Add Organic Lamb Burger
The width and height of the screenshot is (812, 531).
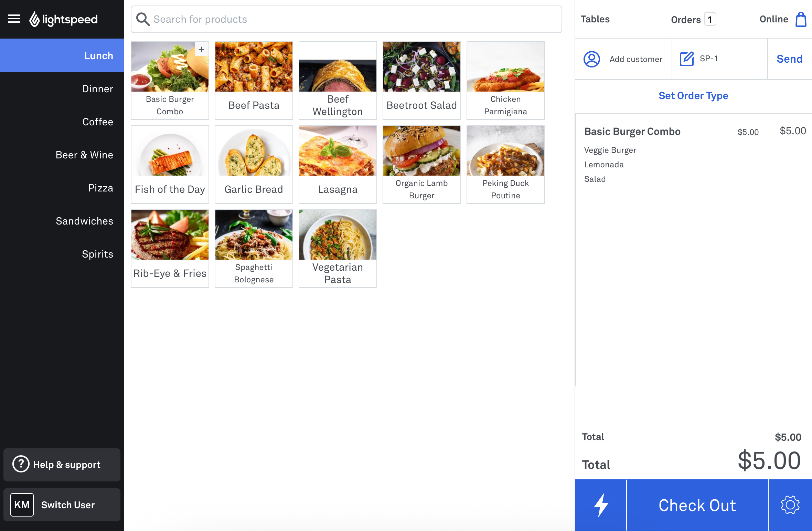[422, 165]
